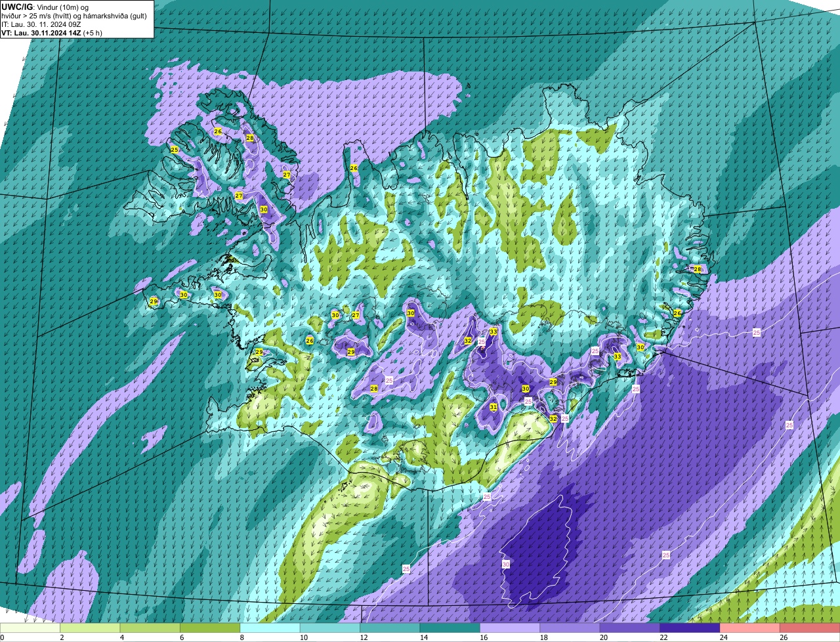This screenshot has width=840, height=642.
Task: Click the '8' tick label on color scale
Action: point(242,637)
